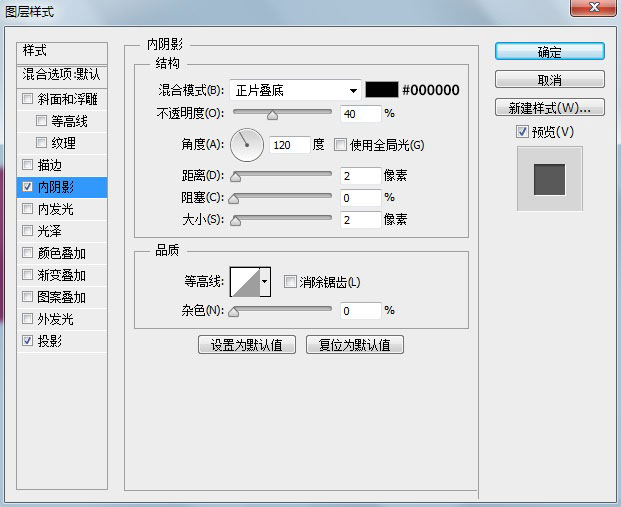Click the 确定 button
The width and height of the screenshot is (621, 507).
549,52
